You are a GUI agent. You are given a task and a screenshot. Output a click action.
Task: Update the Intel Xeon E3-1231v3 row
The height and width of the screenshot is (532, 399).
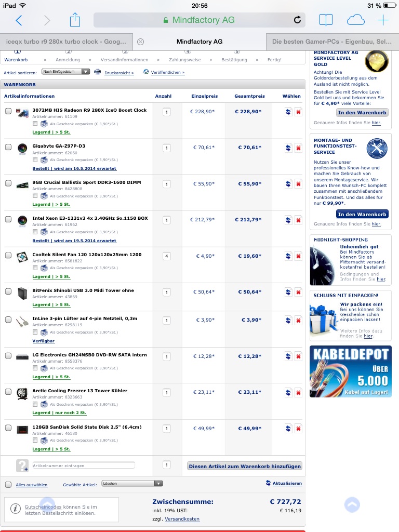(x=288, y=220)
